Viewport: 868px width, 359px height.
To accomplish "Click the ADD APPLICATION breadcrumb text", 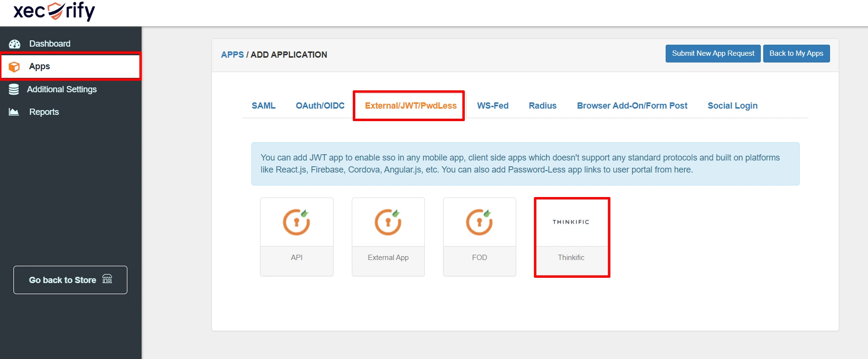I will [289, 55].
